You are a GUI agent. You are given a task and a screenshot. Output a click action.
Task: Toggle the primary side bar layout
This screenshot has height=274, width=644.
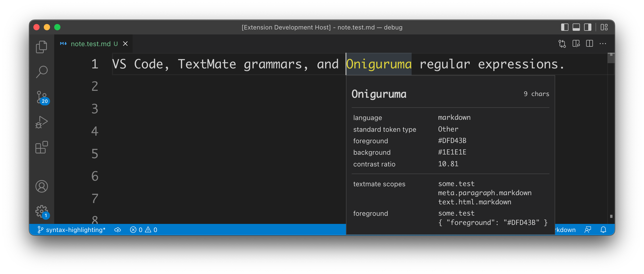pos(565,27)
